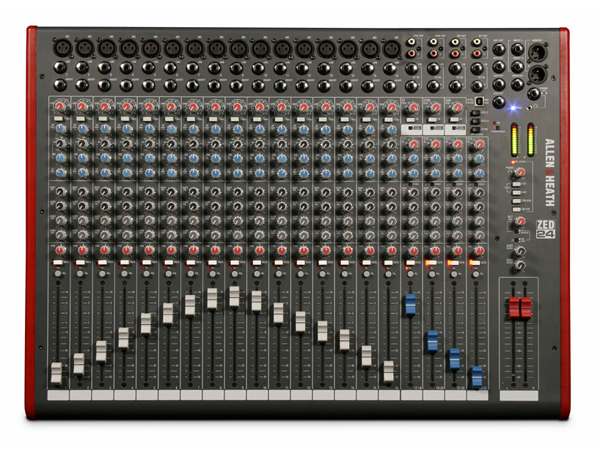
Task: Toggle the leftmost channel's switch below gain knob
Action: [59, 119]
